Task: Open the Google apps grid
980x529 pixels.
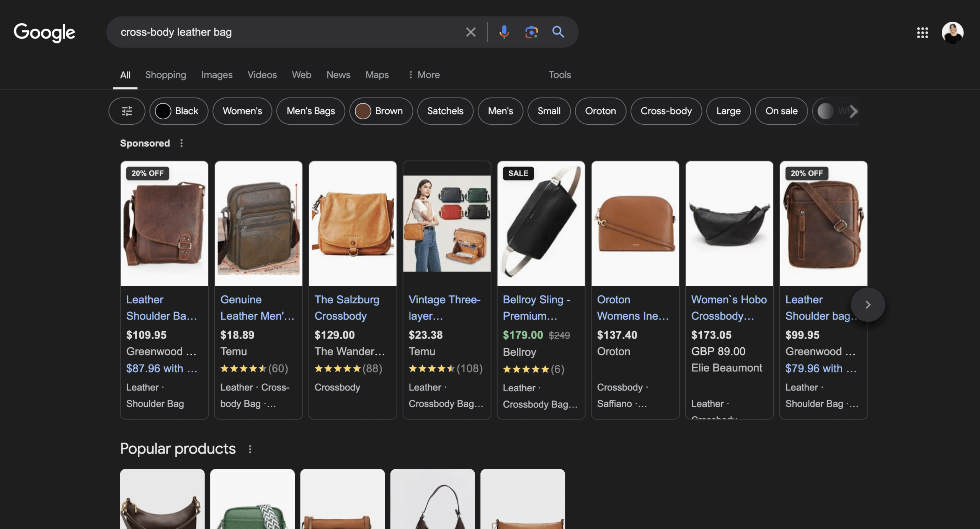Action: click(x=923, y=33)
